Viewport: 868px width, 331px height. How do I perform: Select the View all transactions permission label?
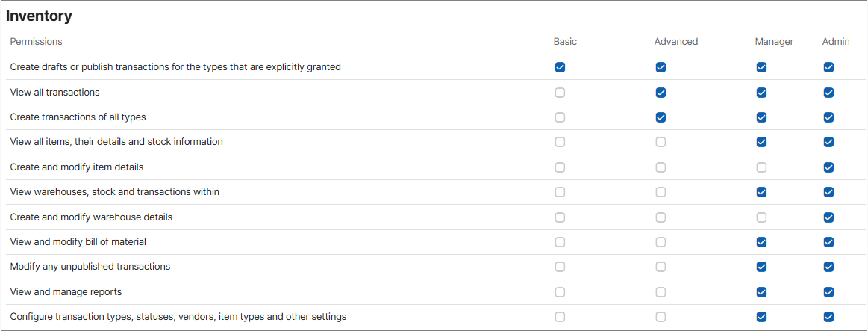coord(54,92)
